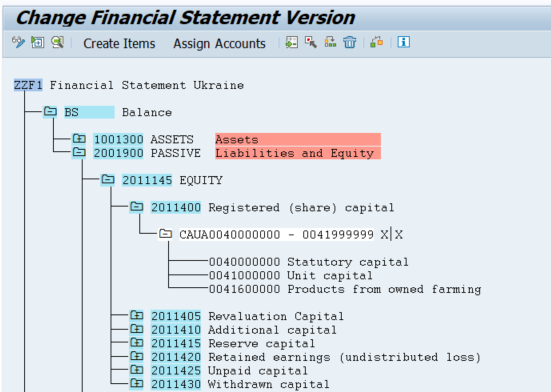
Task: Select range CAUA0040000000 - 0041999999
Action: [x=277, y=234]
